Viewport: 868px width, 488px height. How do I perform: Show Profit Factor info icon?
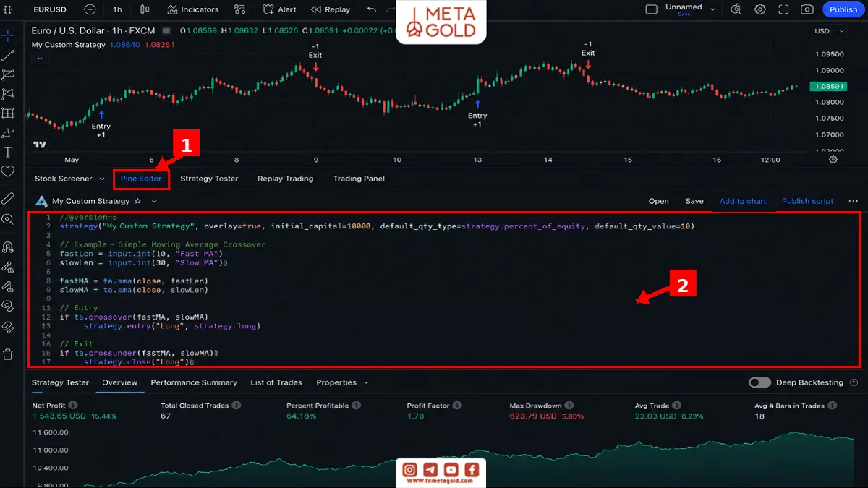pyautogui.click(x=457, y=406)
